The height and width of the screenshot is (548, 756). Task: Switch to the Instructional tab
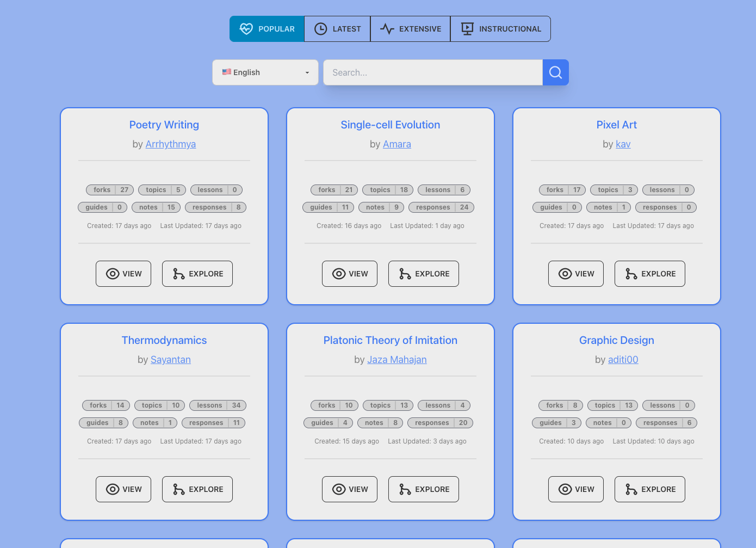coord(500,29)
